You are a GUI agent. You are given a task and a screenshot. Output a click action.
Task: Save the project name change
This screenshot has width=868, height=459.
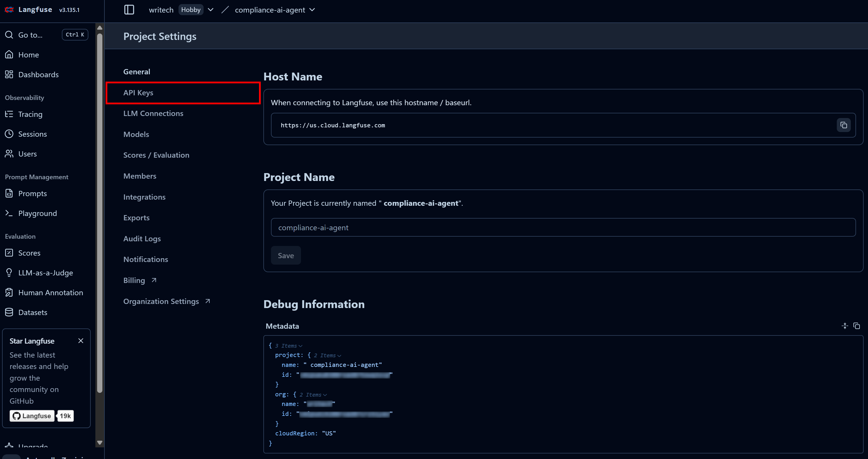(286, 255)
